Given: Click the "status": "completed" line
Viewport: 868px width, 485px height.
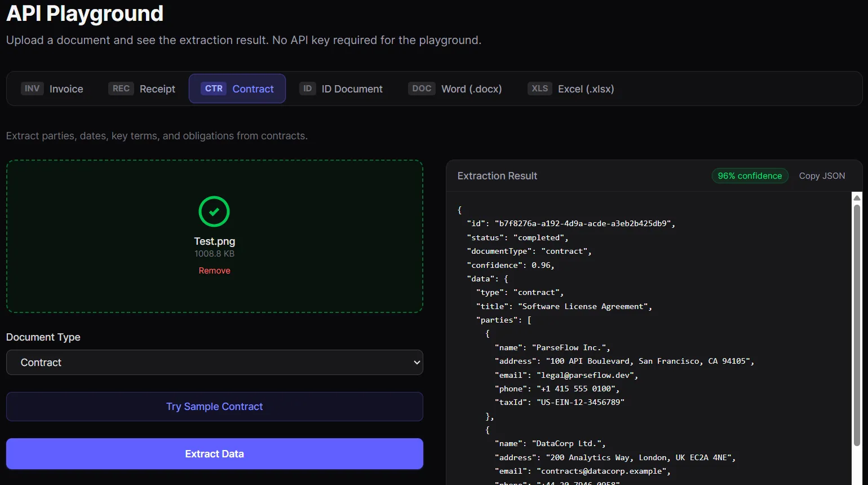Looking at the screenshot, I should [517, 237].
